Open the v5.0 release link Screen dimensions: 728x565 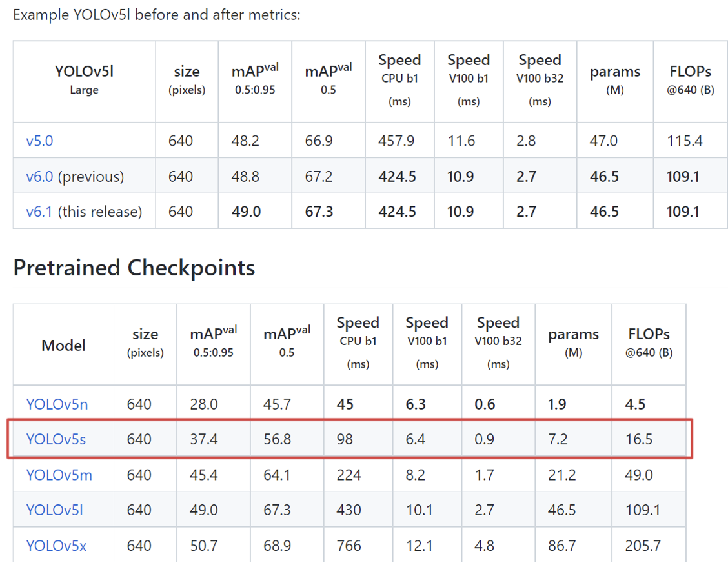coord(39,141)
